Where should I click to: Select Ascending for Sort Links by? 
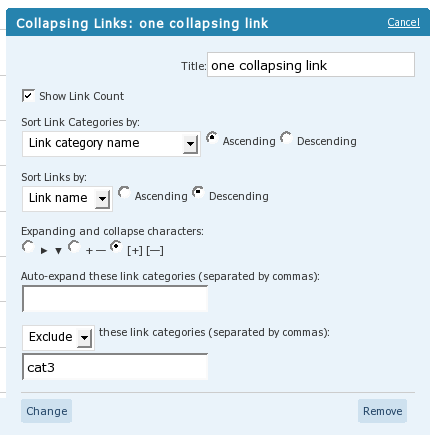click(124, 192)
